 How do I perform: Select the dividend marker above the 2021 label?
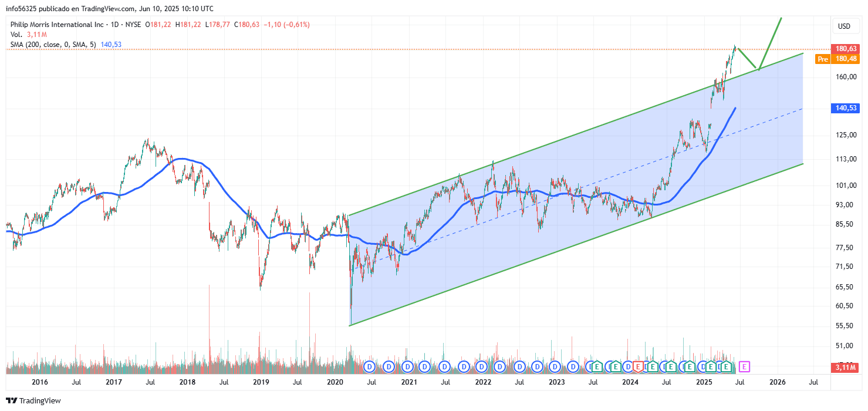407,367
